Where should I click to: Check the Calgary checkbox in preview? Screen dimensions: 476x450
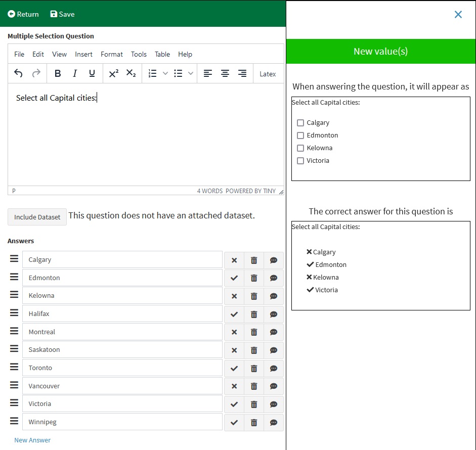coord(300,123)
